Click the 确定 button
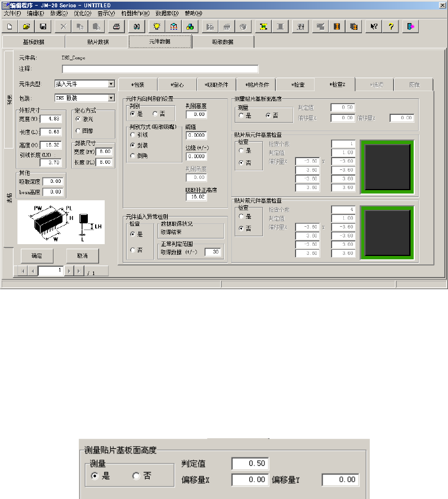Image resolution: width=448 pixels, height=499 pixels. 37,256
